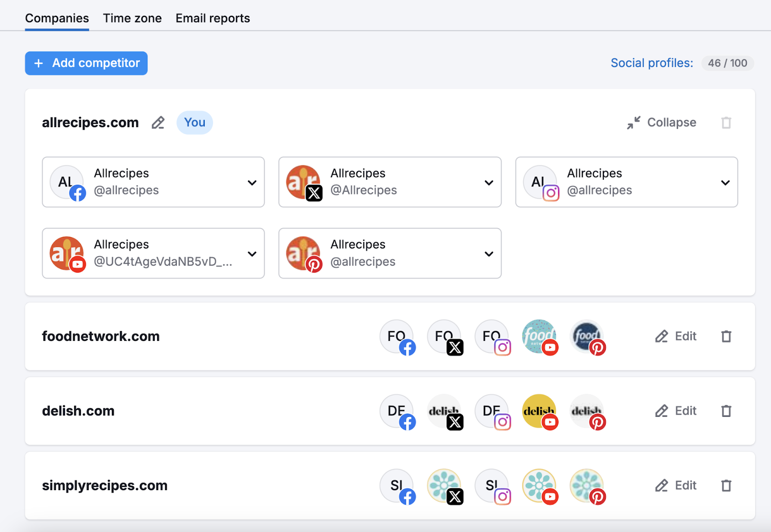Open simplyrecipes.com X profile icon
771x532 pixels.
click(x=445, y=486)
